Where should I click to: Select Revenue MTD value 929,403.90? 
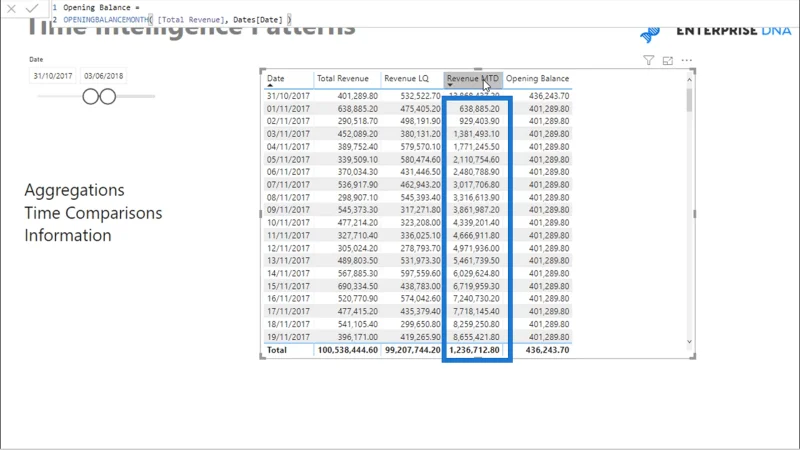click(x=479, y=121)
